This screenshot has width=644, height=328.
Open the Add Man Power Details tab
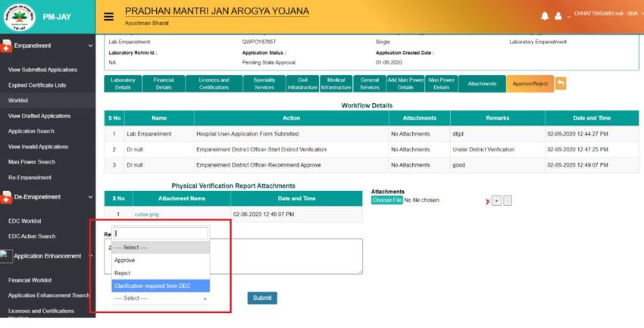coord(405,84)
